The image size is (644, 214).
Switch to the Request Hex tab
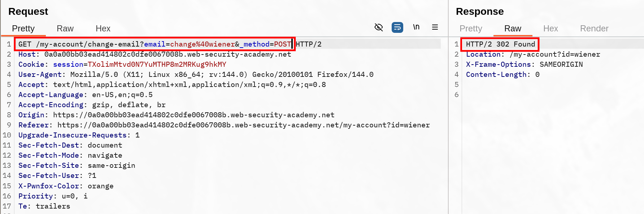[103, 29]
